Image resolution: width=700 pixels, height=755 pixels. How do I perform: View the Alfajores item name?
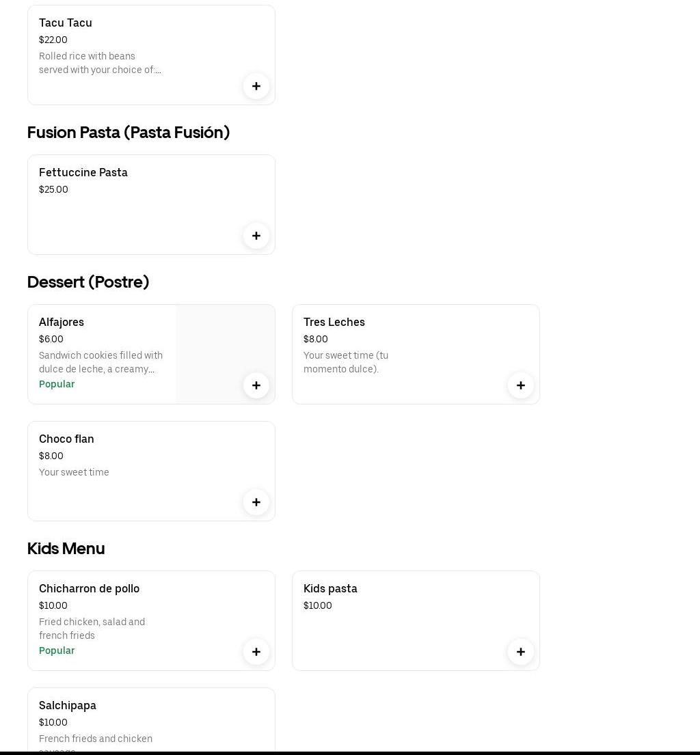tap(62, 322)
